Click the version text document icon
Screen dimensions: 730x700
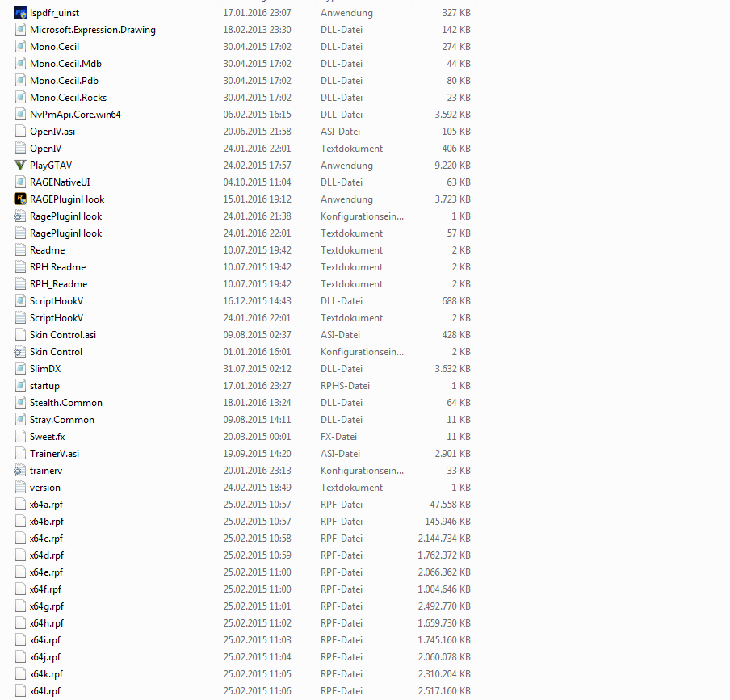pyautogui.click(x=20, y=488)
